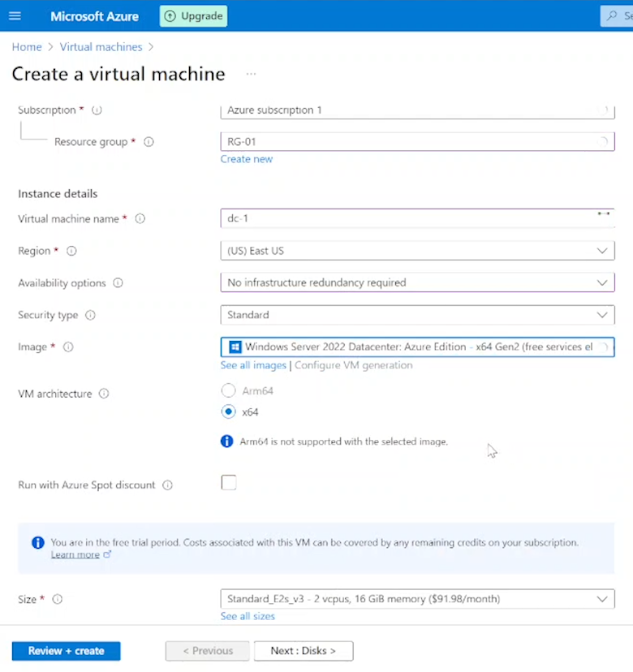Image resolution: width=633 pixels, height=672 pixels.
Task: Click Configure VM generation link
Action: [354, 365]
